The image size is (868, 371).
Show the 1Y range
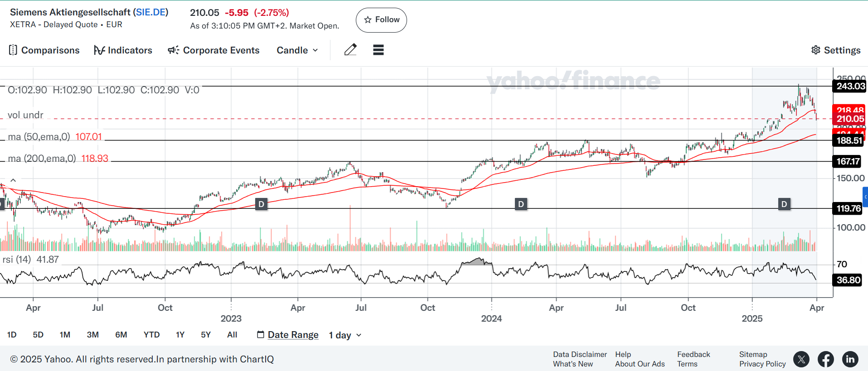(180, 335)
